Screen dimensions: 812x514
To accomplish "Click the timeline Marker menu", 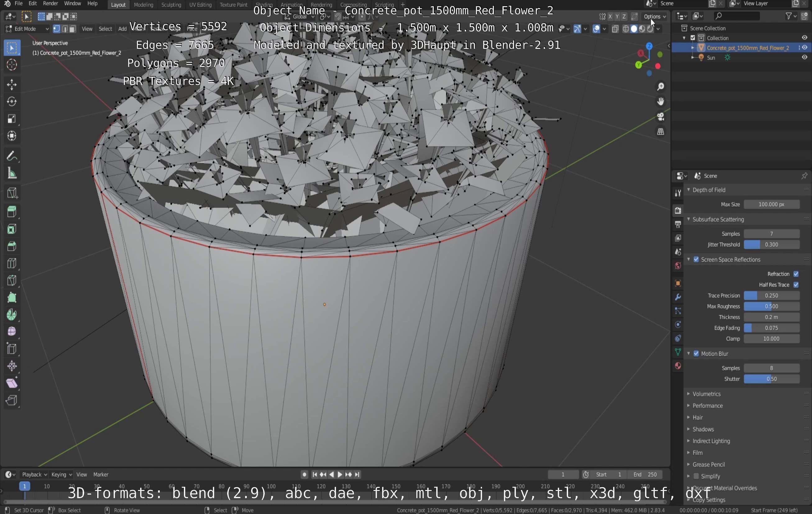I will [101, 475].
